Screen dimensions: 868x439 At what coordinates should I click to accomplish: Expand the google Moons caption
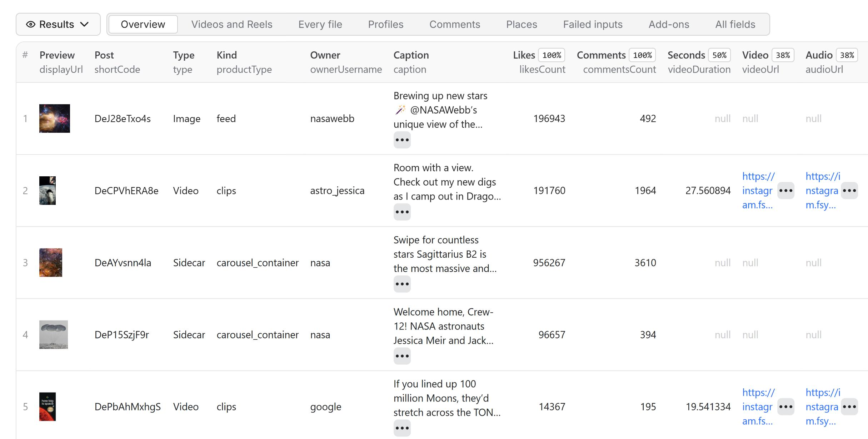click(402, 428)
